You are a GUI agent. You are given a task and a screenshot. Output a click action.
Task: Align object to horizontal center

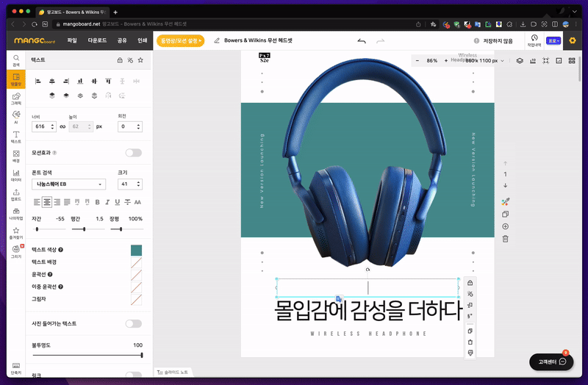52,81
